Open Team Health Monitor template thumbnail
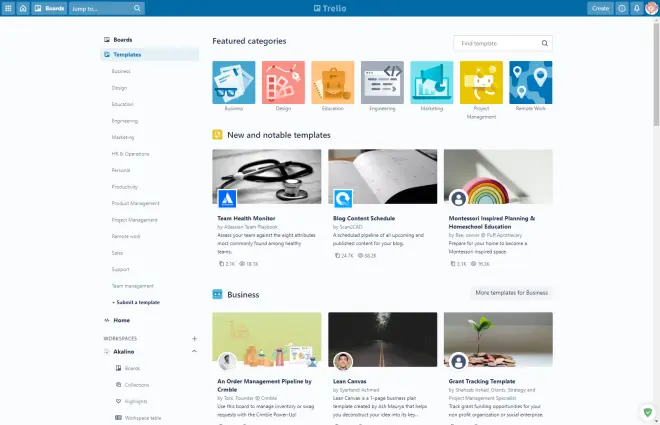 coord(267,177)
